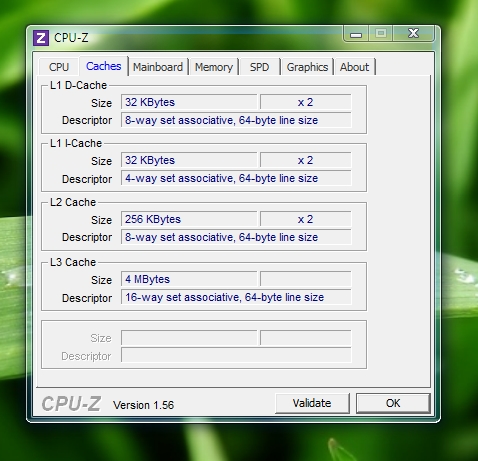Click the empty size field in unnamed group
Image resolution: width=478 pixels, height=461 pixels.
(x=189, y=338)
